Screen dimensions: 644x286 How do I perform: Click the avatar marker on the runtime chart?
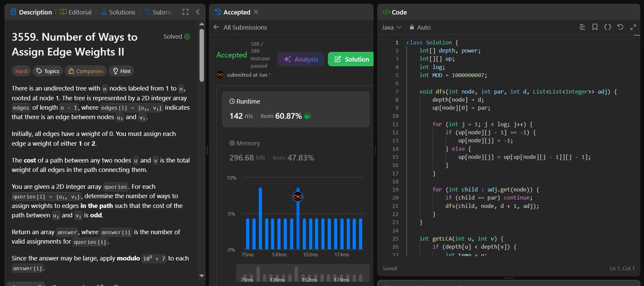point(297,196)
